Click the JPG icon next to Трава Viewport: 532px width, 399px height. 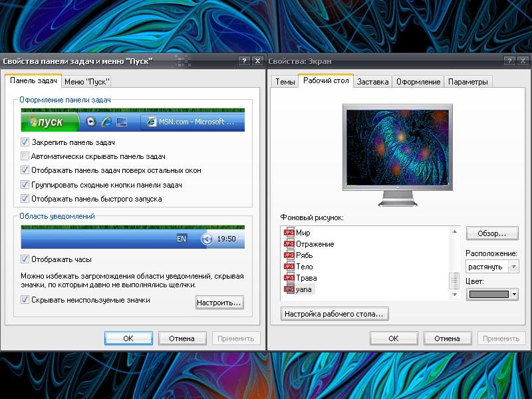(289, 277)
